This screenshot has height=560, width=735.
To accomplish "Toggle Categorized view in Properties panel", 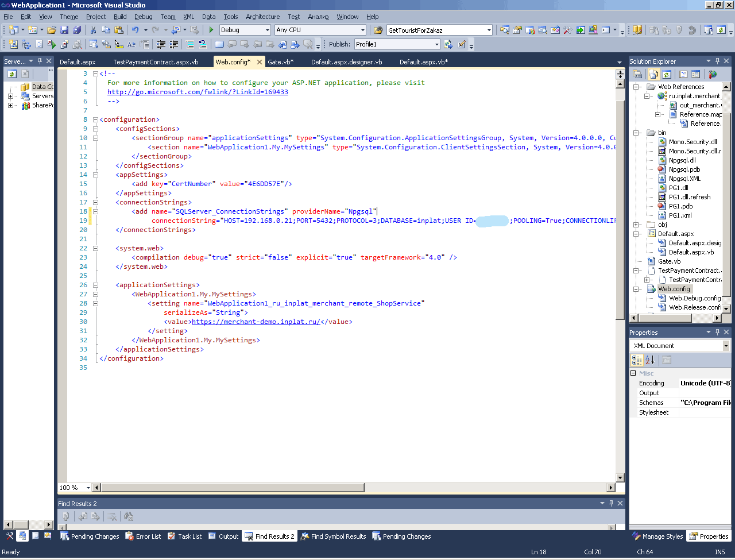I will coord(637,360).
